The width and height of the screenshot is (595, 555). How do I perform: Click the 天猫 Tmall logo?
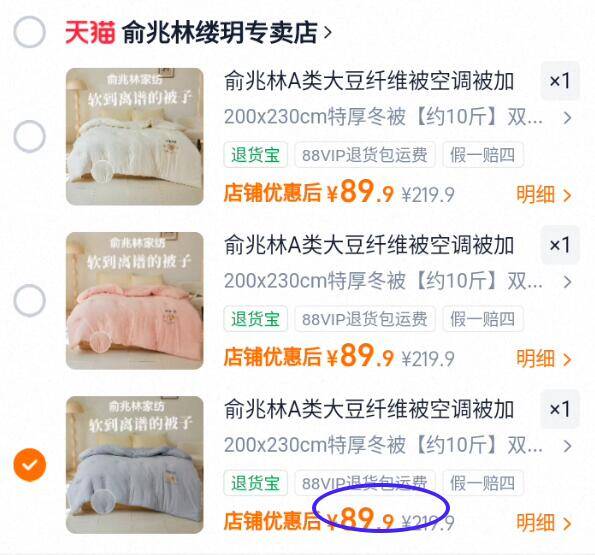[90, 33]
